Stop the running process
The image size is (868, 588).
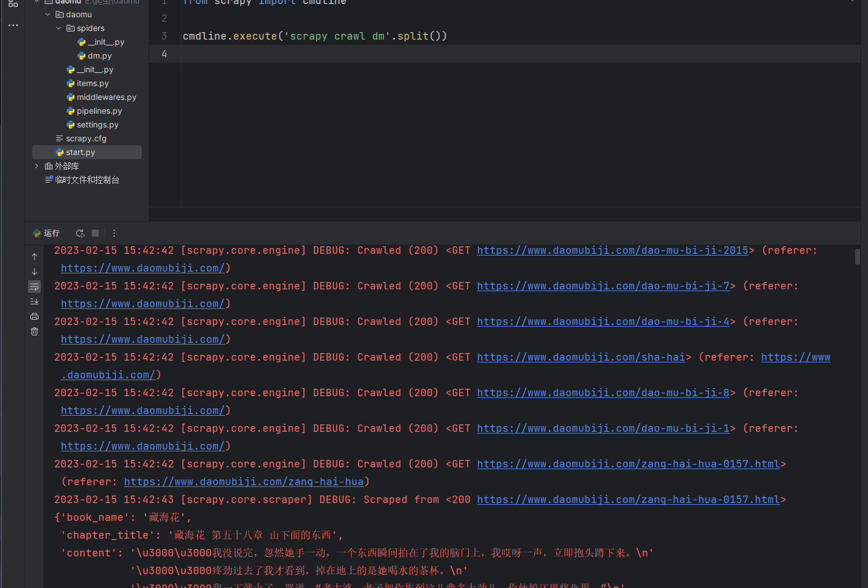point(95,233)
